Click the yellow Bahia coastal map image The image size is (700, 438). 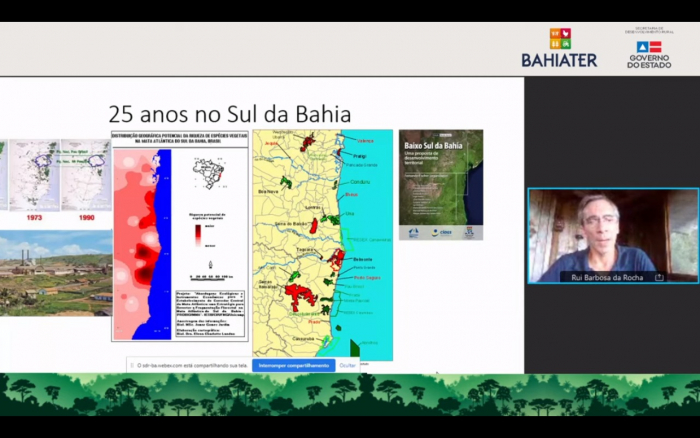pyautogui.click(x=322, y=245)
